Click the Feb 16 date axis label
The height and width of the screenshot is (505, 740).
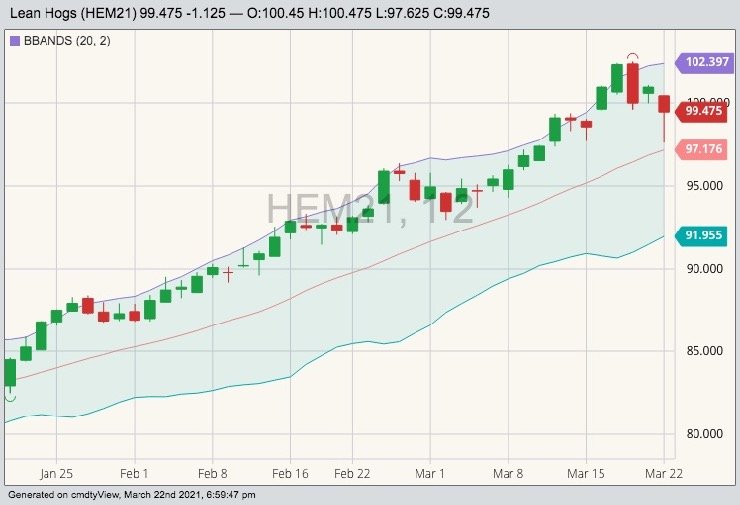point(290,473)
